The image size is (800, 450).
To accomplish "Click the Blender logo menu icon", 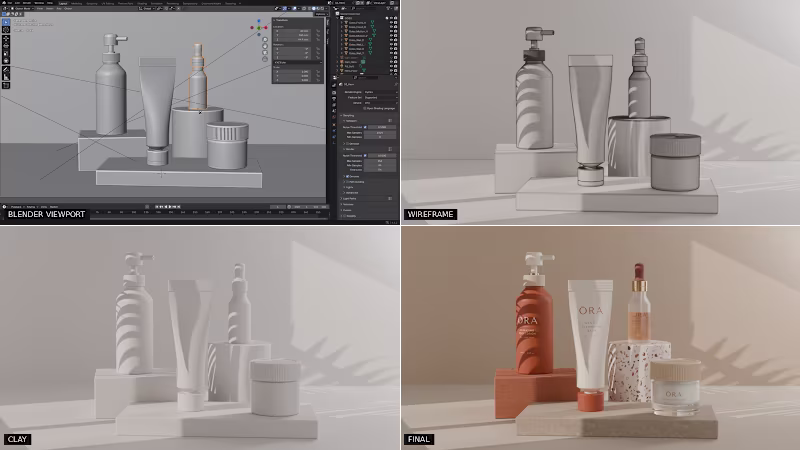I will 4,3.
